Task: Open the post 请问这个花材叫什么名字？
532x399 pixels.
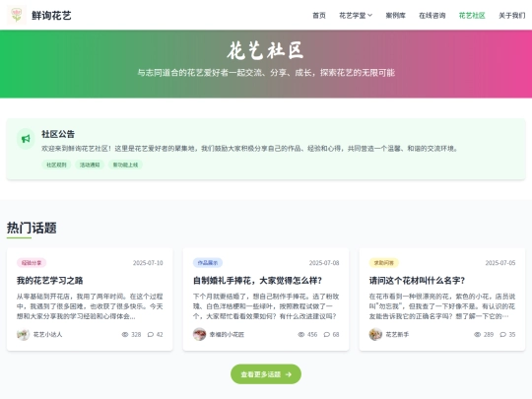Action: [x=417, y=281]
